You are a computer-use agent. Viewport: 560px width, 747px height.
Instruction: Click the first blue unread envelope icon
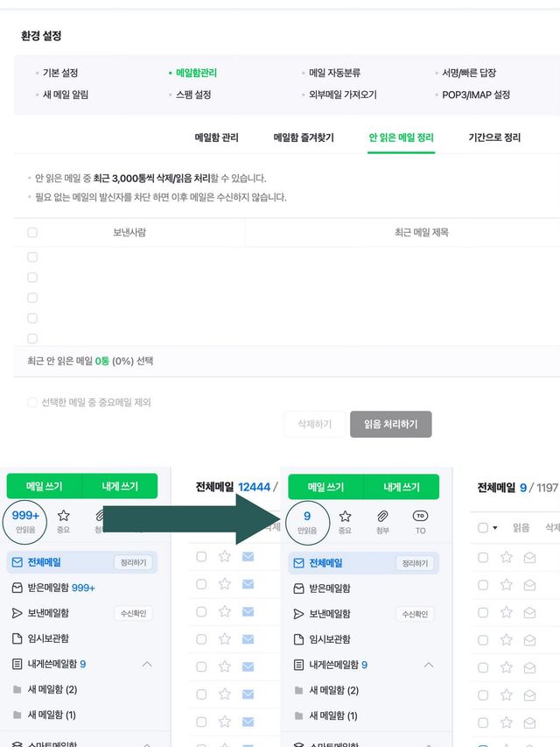click(x=248, y=557)
